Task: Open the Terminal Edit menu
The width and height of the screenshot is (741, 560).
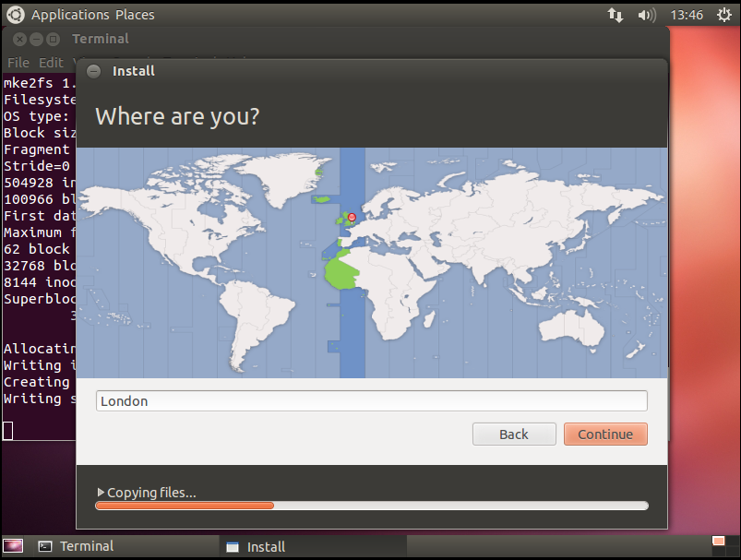Action: (51, 63)
